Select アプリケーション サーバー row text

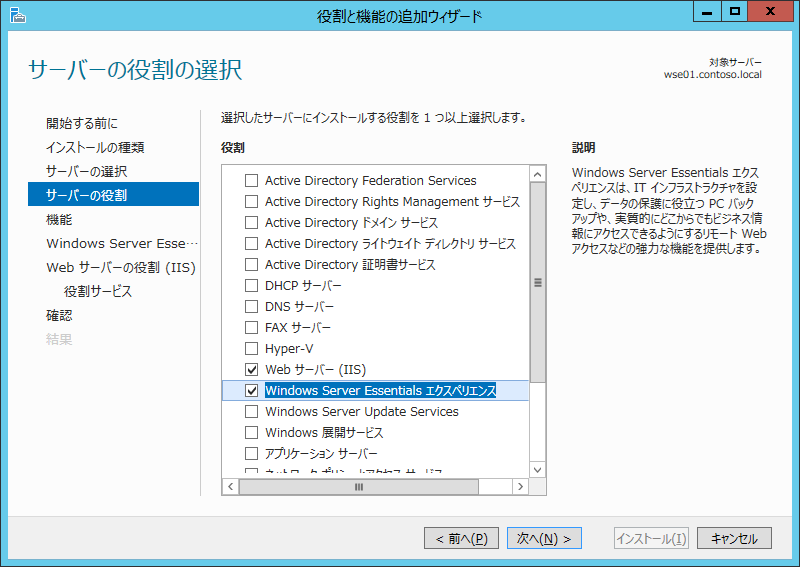point(321,453)
